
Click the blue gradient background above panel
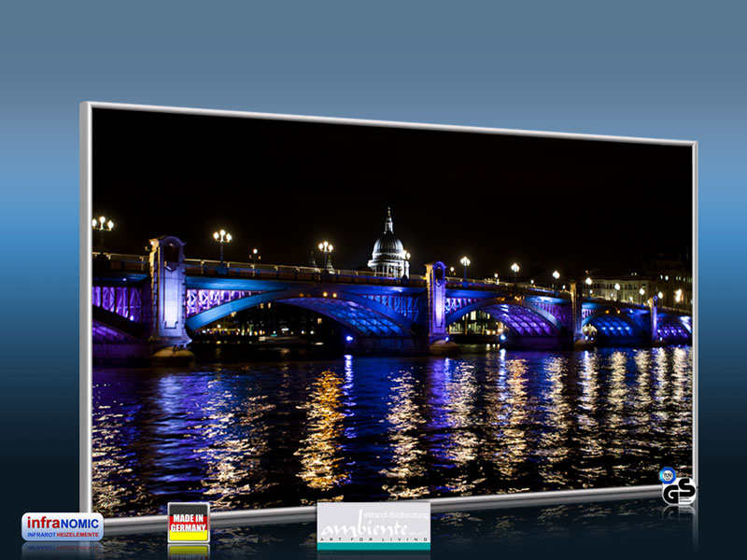(x=373, y=56)
